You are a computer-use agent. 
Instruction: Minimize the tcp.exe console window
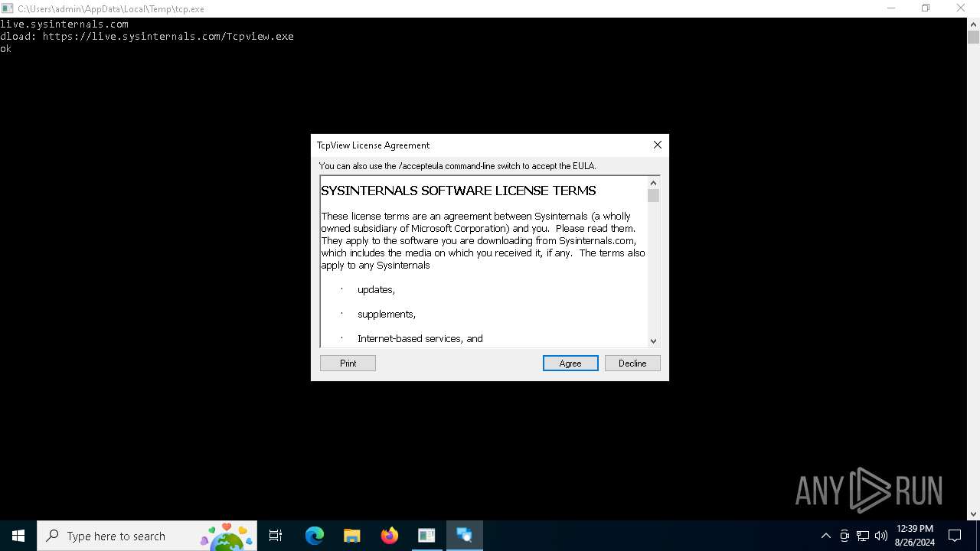(x=891, y=8)
